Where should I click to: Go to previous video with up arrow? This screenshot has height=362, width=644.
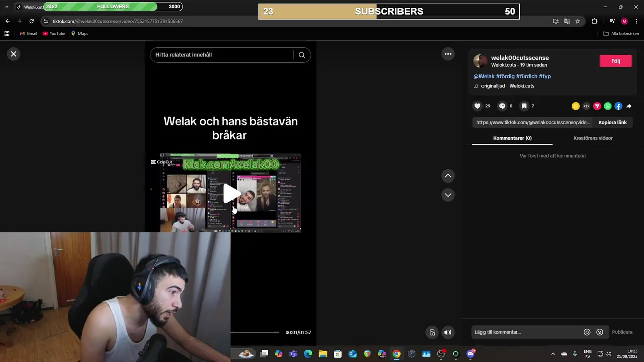click(448, 176)
